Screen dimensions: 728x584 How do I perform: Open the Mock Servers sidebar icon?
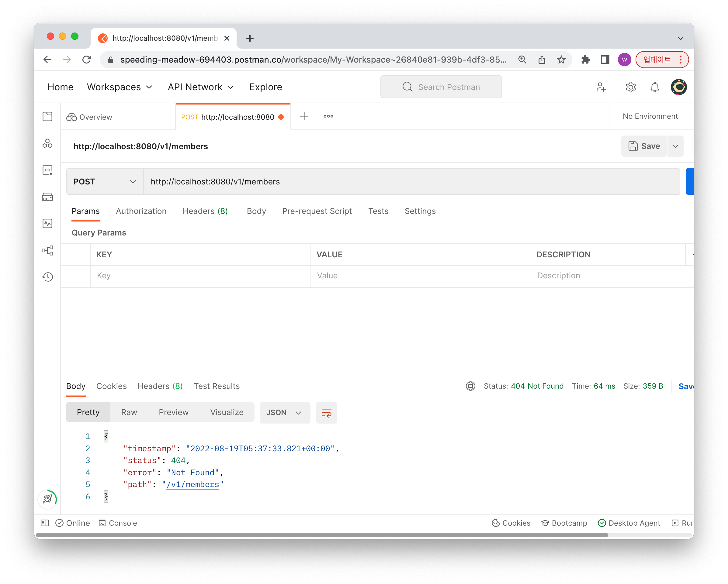tap(47, 197)
